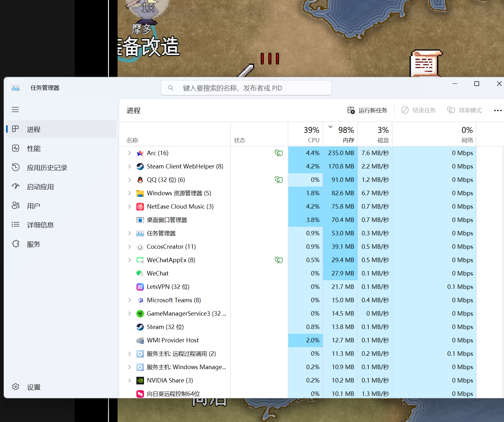Expand the 任务管理器 process group
The image size is (504, 422).
pyautogui.click(x=129, y=233)
